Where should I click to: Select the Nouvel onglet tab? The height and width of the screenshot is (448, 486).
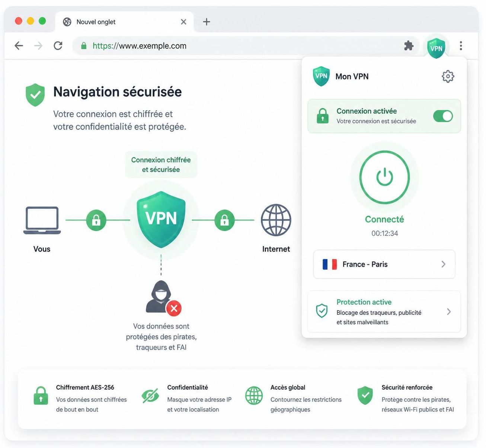click(124, 22)
